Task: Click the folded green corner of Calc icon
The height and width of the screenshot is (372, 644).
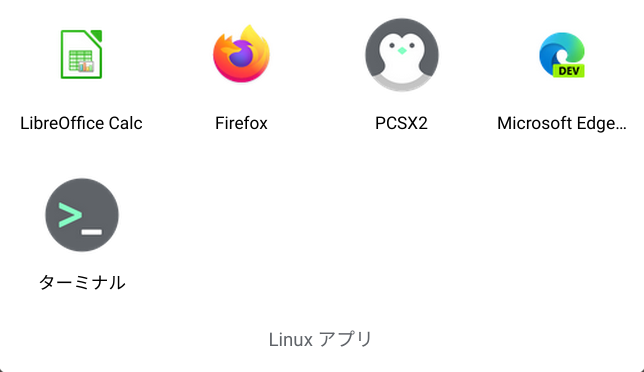Action: pyautogui.click(x=96, y=35)
